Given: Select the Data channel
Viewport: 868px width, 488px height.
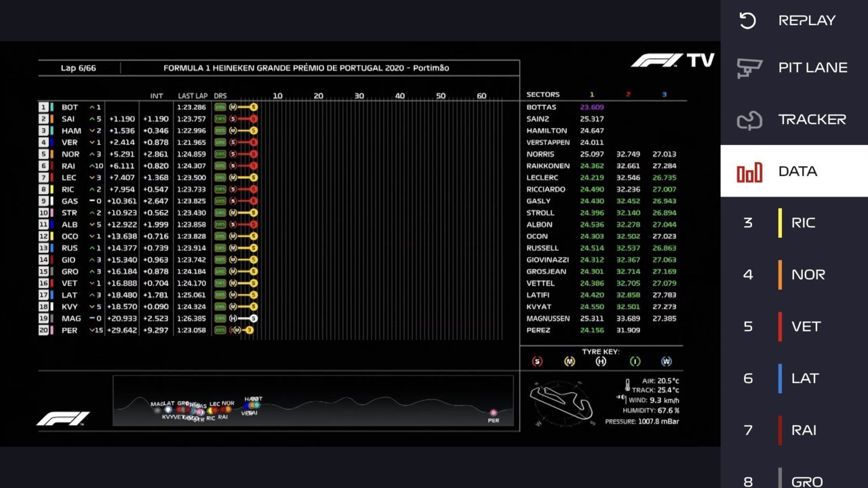Looking at the screenshot, I should pyautogui.click(x=794, y=171).
